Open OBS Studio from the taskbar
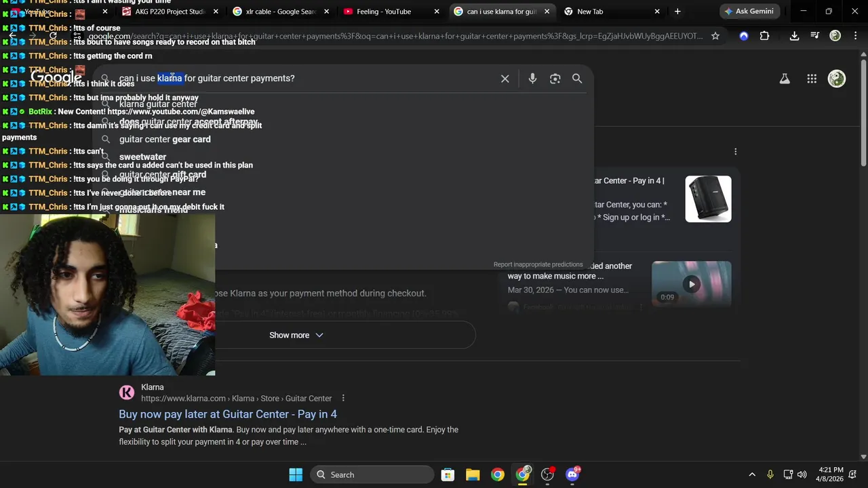 click(547, 474)
